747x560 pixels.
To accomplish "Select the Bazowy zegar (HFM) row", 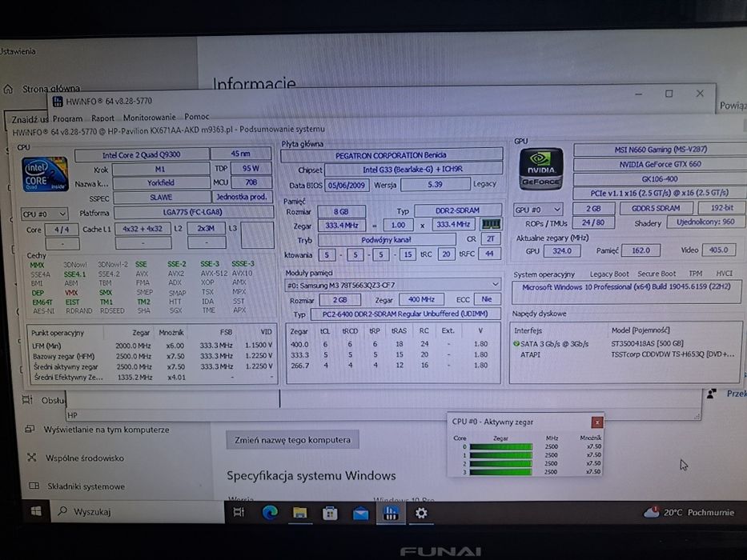I will point(152,356).
